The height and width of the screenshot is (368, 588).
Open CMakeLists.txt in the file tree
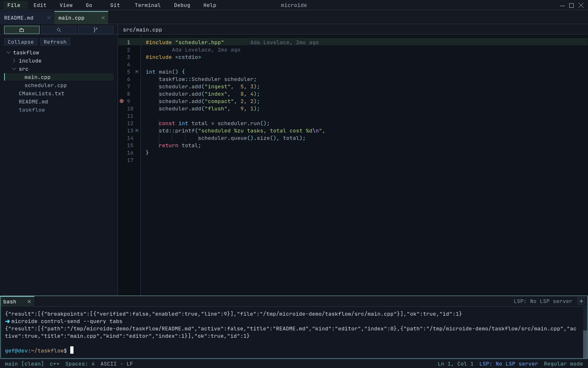(59, 94)
